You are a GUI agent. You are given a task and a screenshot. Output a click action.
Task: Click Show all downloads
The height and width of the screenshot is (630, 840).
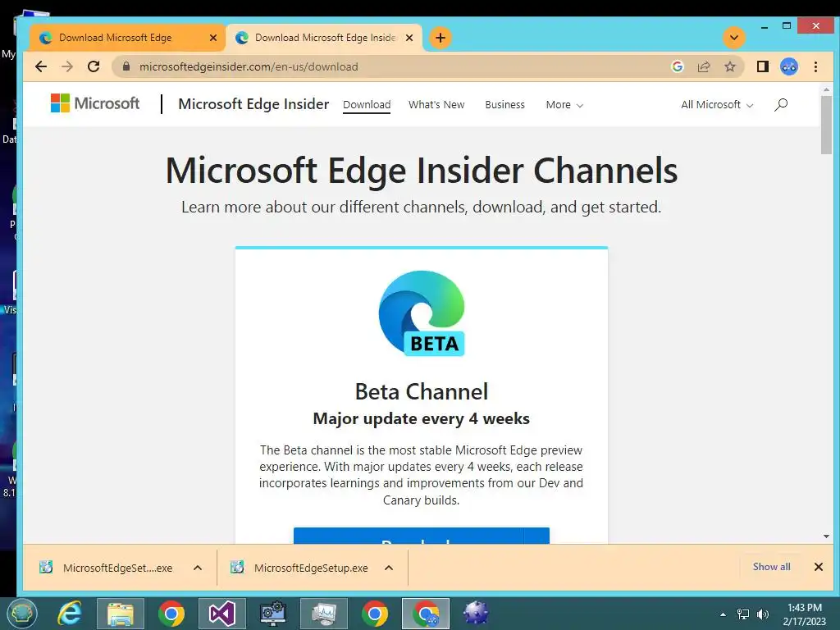[x=771, y=567]
